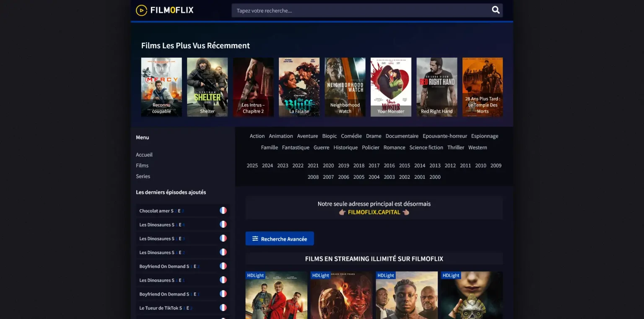Open the Films menu item
The image size is (644, 319).
pyautogui.click(x=142, y=166)
